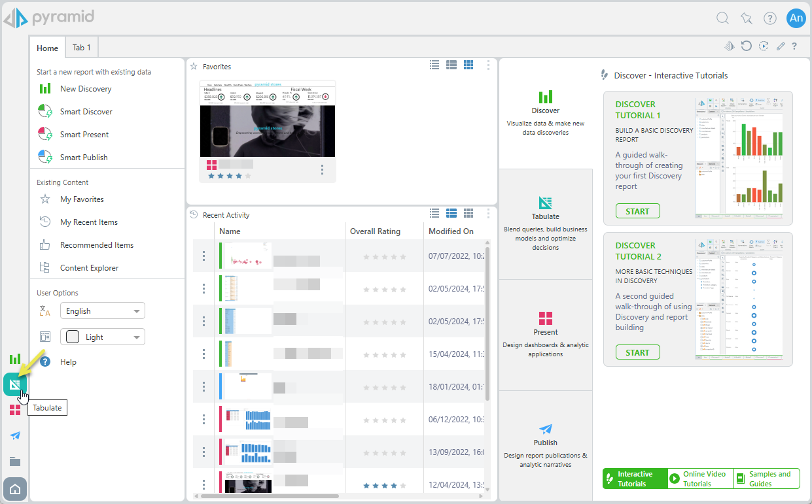Click the Publish paper plane sidebar icon
Viewport: 812px width, 504px height.
click(15, 435)
